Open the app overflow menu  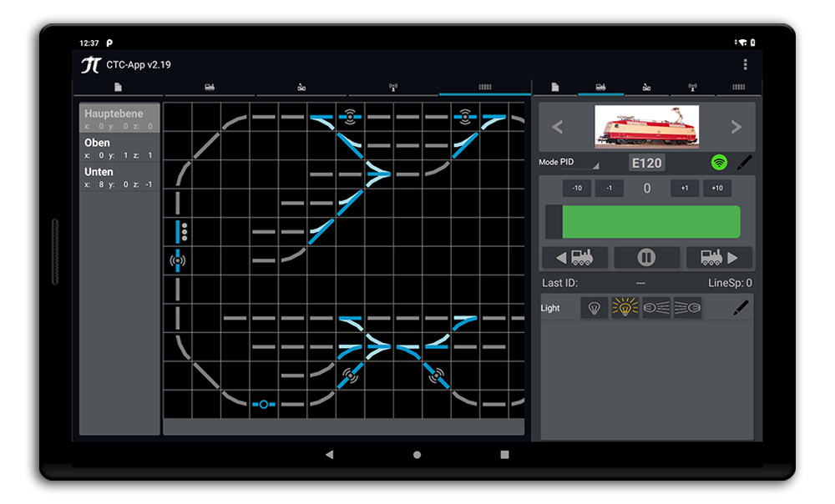[x=746, y=64]
